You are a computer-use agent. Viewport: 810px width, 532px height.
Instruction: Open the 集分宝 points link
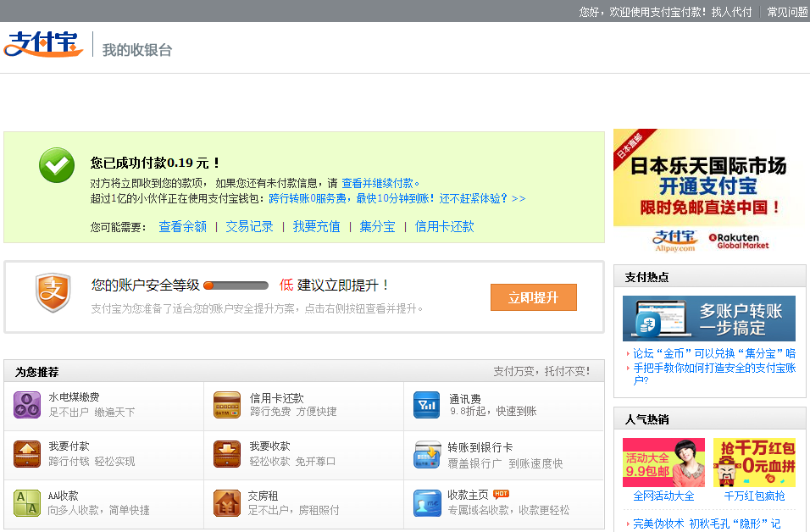click(378, 227)
